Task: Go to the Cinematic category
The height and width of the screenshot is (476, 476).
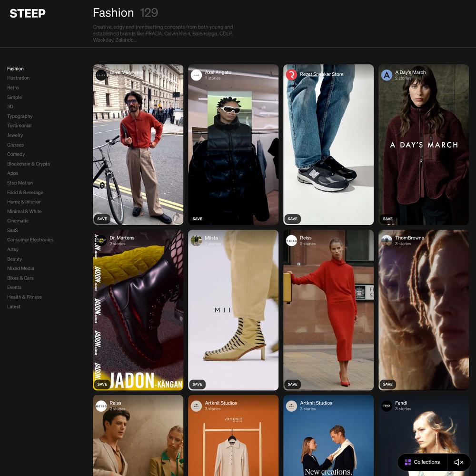Action: [18, 221]
